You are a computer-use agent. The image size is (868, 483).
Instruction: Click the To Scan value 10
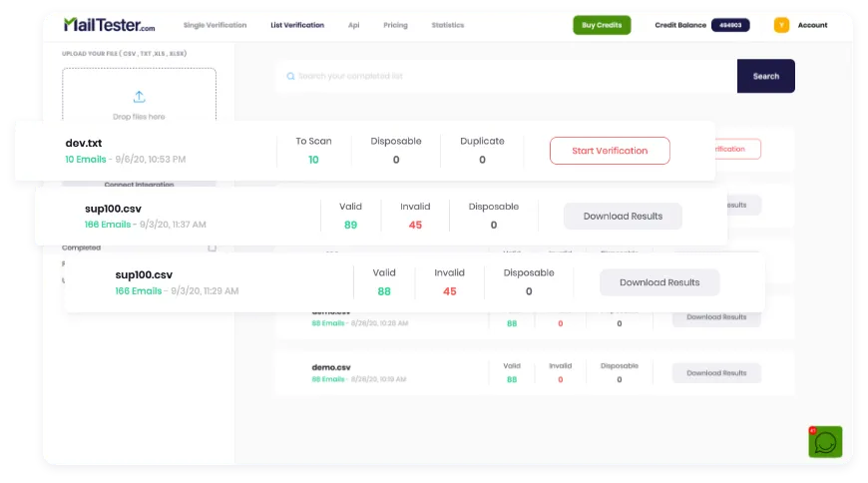tap(313, 160)
